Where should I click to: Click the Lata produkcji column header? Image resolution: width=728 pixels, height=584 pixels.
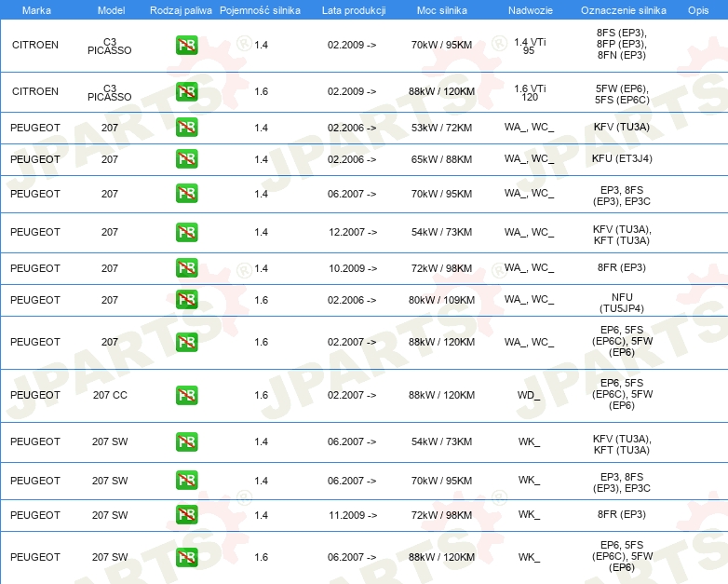click(354, 10)
